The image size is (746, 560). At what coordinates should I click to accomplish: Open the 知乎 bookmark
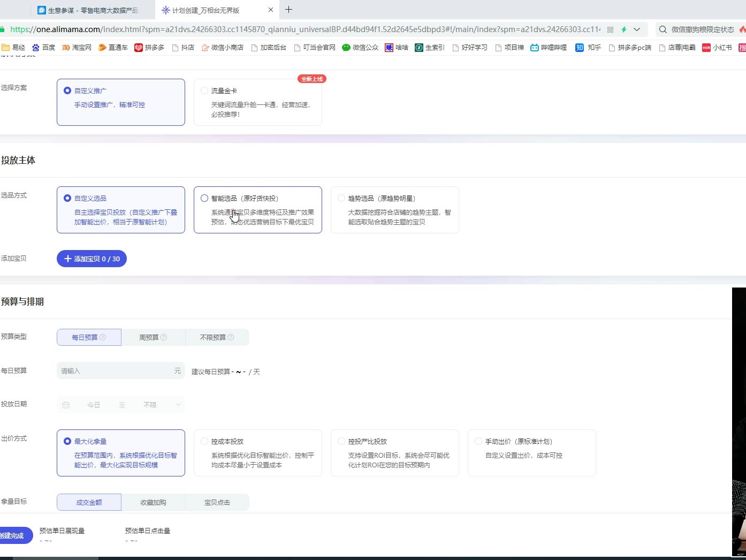pyautogui.click(x=588, y=48)
